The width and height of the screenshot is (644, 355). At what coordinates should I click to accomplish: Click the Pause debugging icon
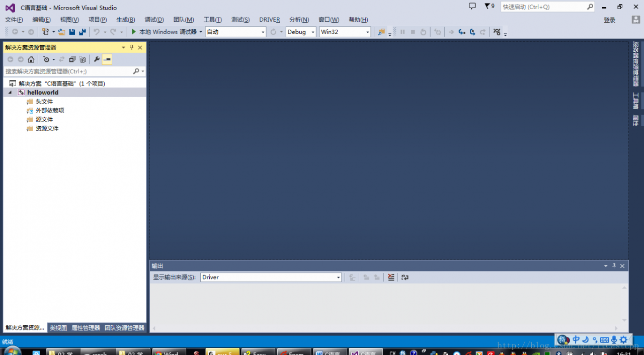tap(403, 32)
